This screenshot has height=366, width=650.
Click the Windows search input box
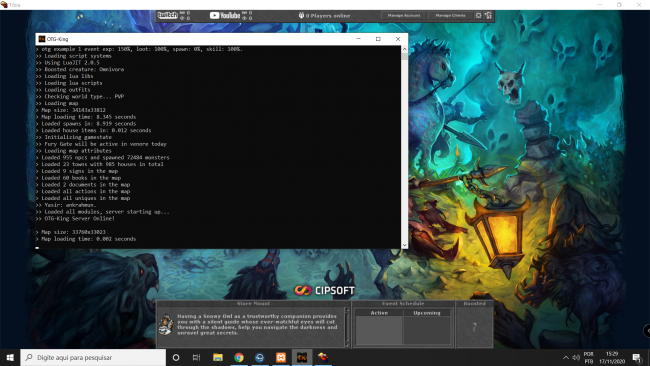[93, 357]
